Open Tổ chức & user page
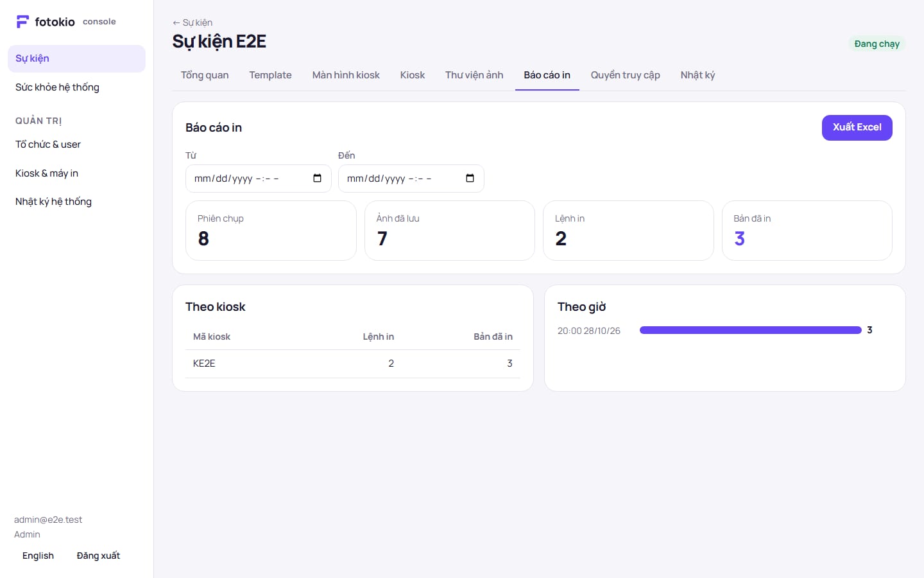The height and width of the screenshot is (578, 924). 76,144
